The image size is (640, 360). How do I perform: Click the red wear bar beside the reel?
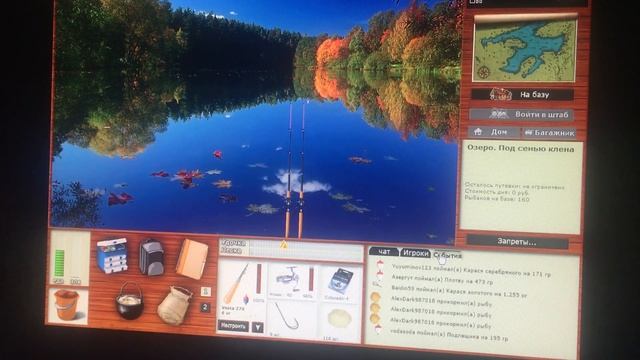click(311, 279)
